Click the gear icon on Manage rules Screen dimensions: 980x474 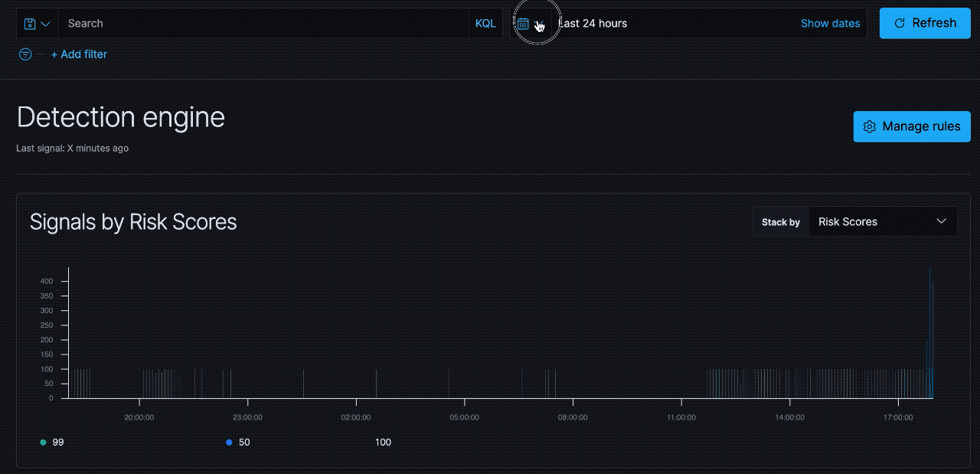(869, 126)
